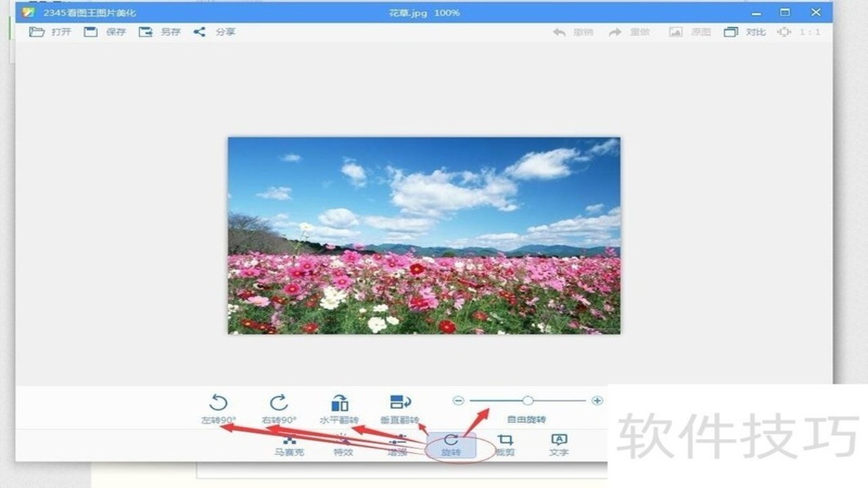Open the 特效 effects tab

tap(343, 445)
